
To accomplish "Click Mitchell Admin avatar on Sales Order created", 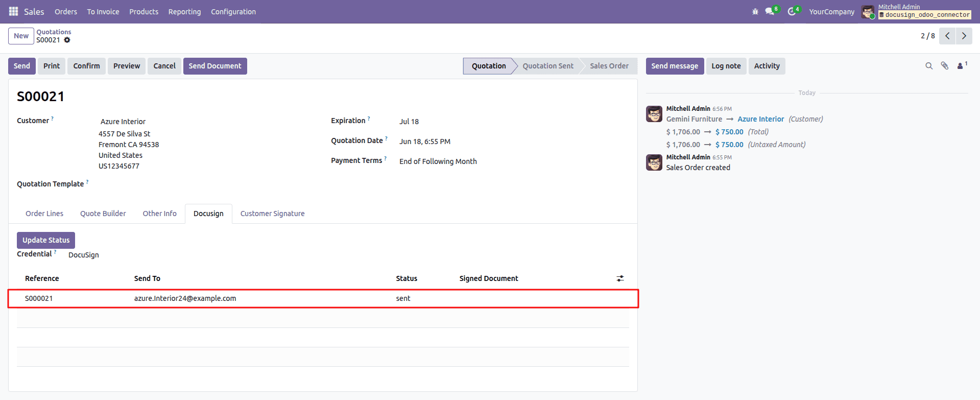I will 654,162.
